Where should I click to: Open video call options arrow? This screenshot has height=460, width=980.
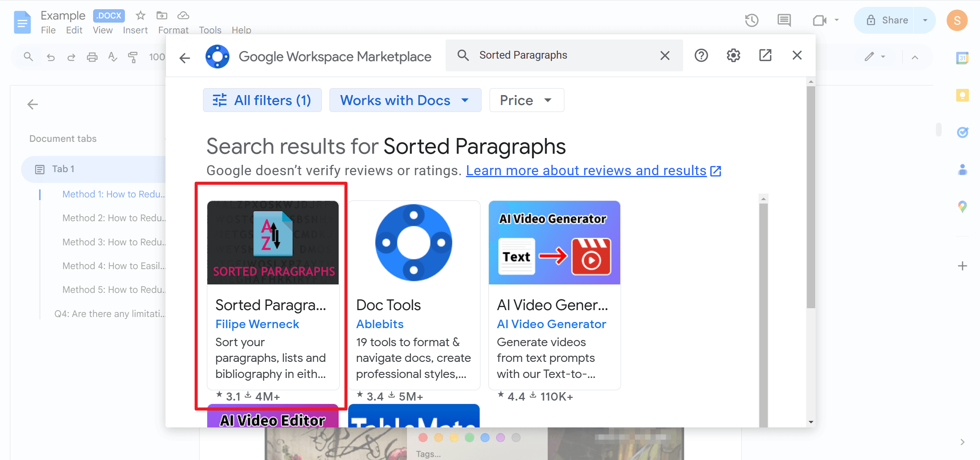837,20
